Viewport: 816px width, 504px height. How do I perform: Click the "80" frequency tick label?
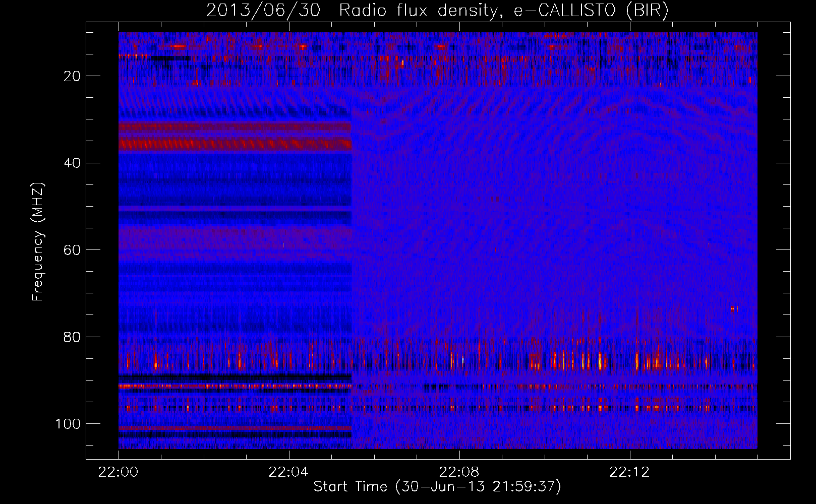72,337
